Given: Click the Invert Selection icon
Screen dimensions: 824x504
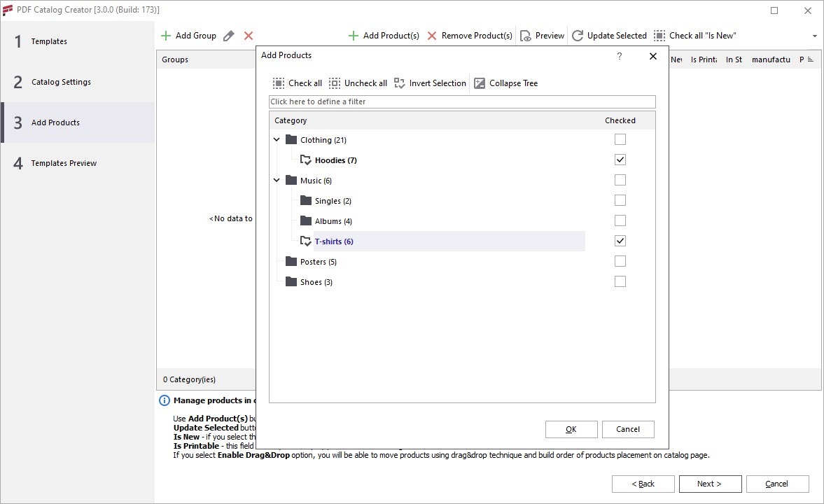Looking at the screenshot, I should tap(400, 83).
